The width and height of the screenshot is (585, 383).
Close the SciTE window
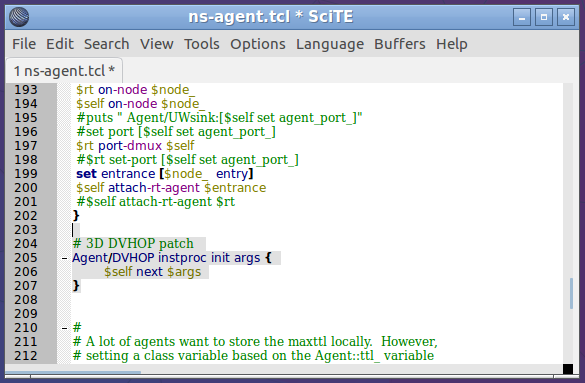[566, 18]
